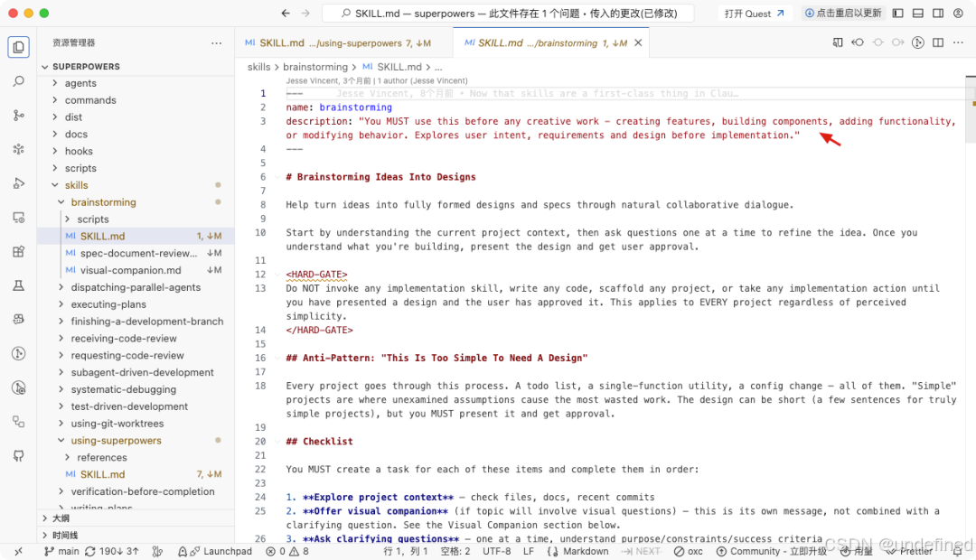Click skills in the breadcrumb path
The width and height of the screenshot is (976, 560).
coord(259,67)
